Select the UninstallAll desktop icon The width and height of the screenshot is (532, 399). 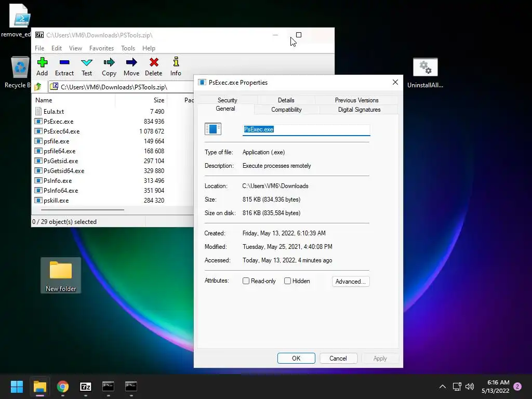pos(425,67)
